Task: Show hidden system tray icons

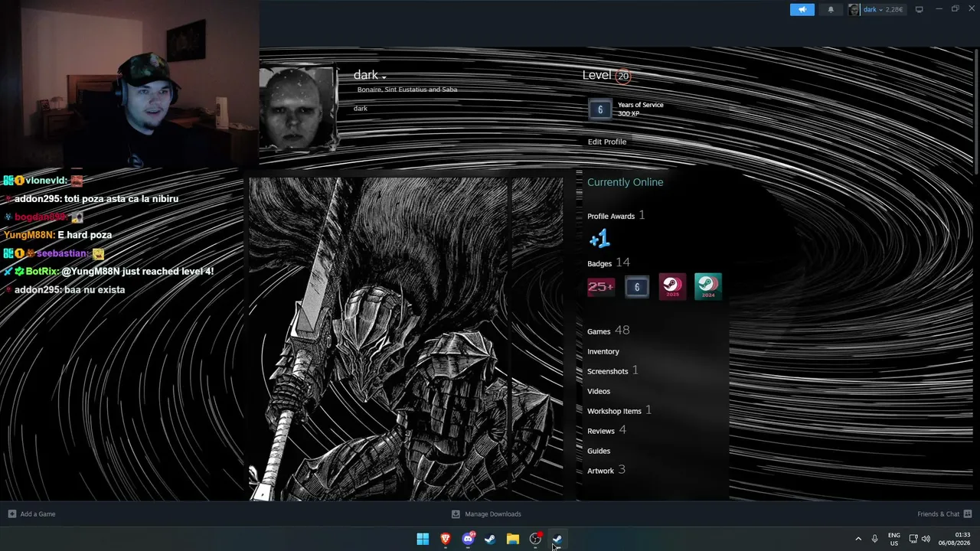Action: click(x=858, y=540)
